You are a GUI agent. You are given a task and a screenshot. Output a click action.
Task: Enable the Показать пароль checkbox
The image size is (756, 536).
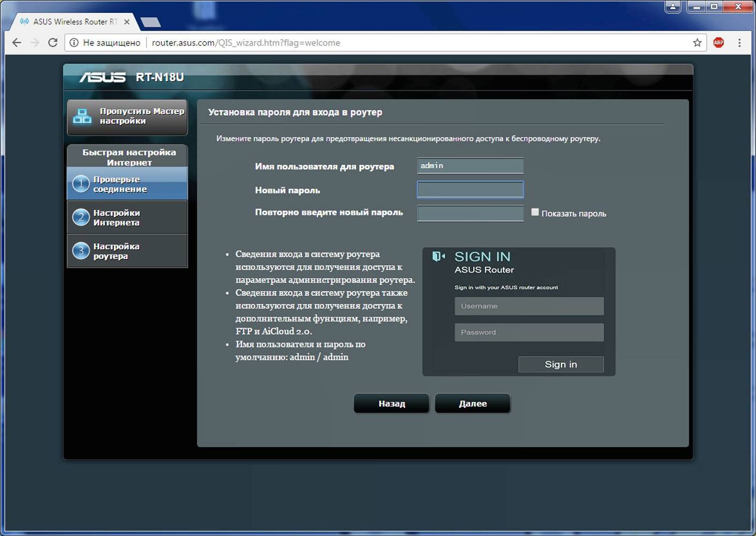point(535,212)
